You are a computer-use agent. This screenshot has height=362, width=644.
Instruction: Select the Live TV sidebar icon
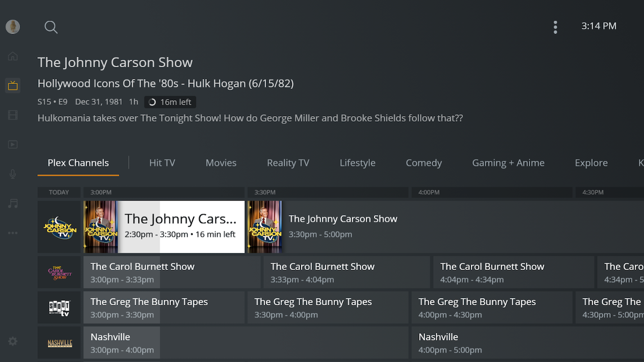click(13, 85)
